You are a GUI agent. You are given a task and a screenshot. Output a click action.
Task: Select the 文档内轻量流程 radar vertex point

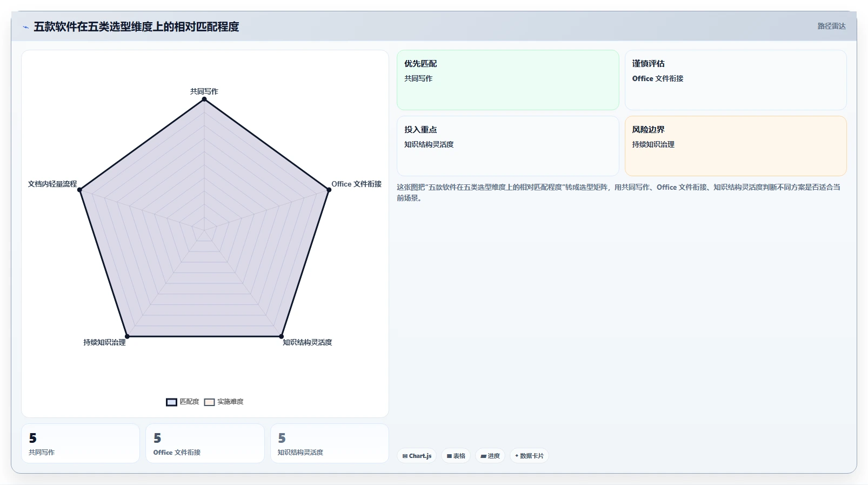tap(79, 190)
